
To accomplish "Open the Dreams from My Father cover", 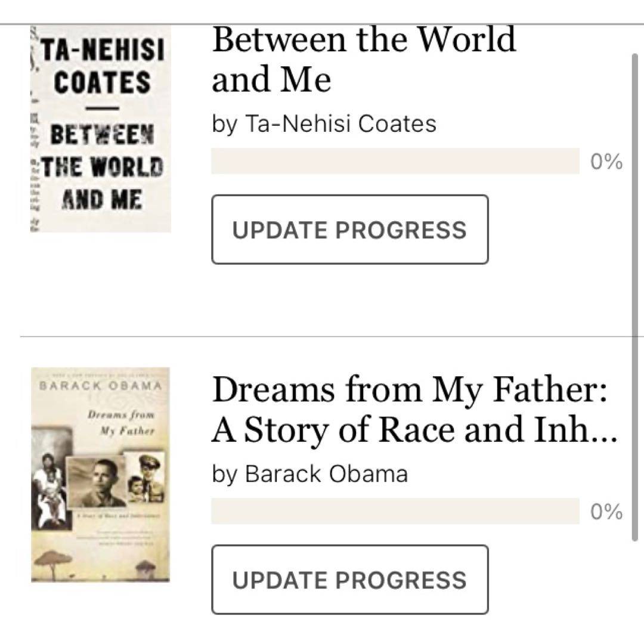I will (x=100, y=474).
